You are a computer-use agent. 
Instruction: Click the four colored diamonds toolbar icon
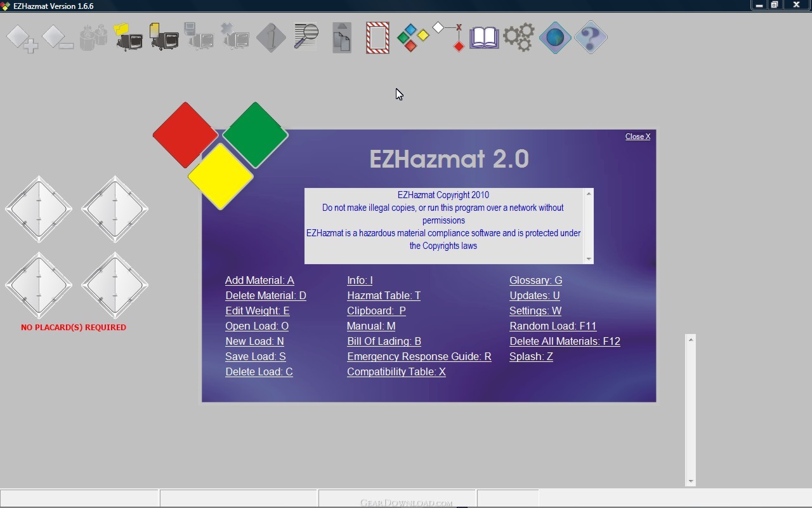(413, 37)
